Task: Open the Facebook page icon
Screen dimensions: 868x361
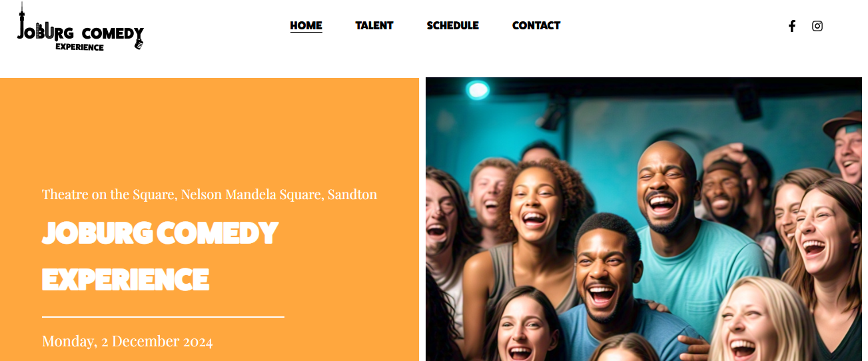Action: tap(791, 26)
